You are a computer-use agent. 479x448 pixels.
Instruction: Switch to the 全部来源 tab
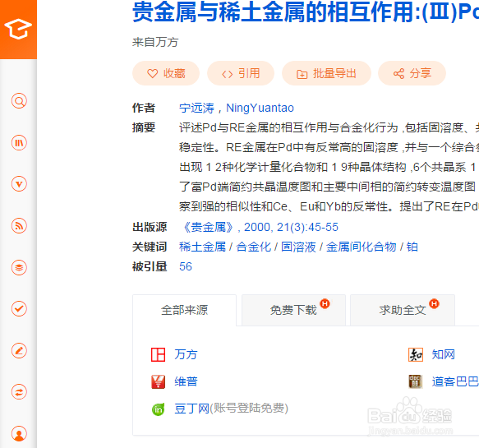coord(185,310)
